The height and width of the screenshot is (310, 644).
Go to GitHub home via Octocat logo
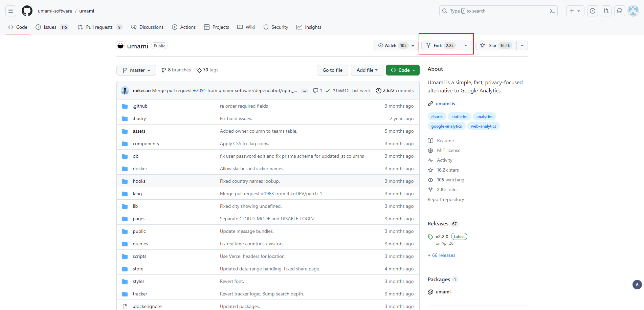pyautogui.click(x=27, y=11)
